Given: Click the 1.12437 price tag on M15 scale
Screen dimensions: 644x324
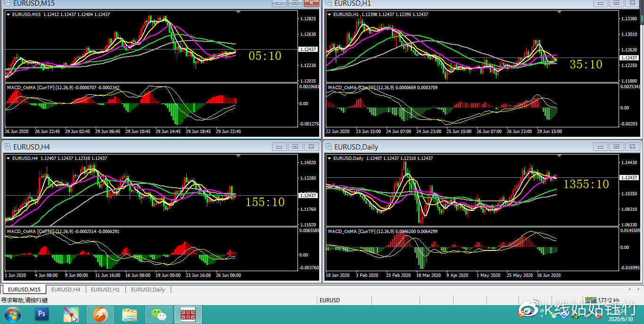Looking at the screenshot, I should pos(308,49).
